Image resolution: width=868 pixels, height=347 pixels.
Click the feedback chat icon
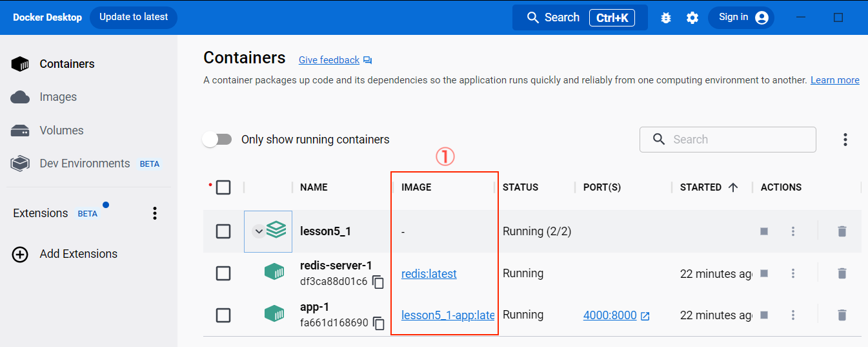pos(368,60)
